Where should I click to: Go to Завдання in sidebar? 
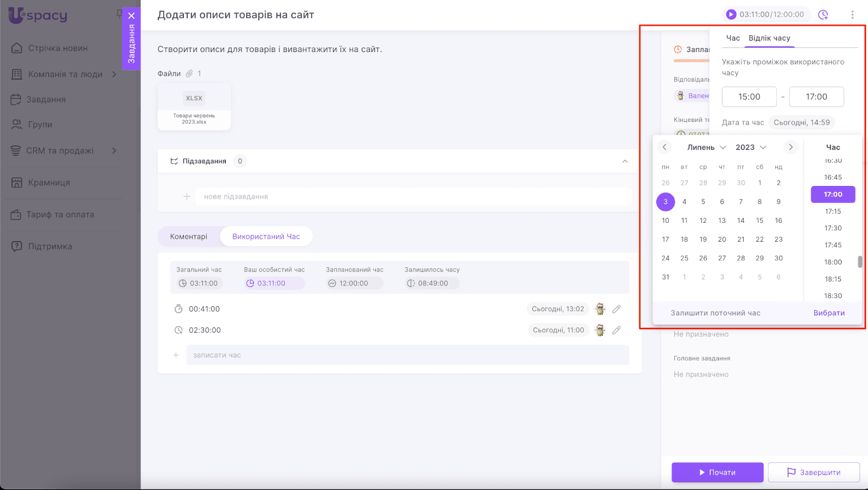click(x=46, y=100)
